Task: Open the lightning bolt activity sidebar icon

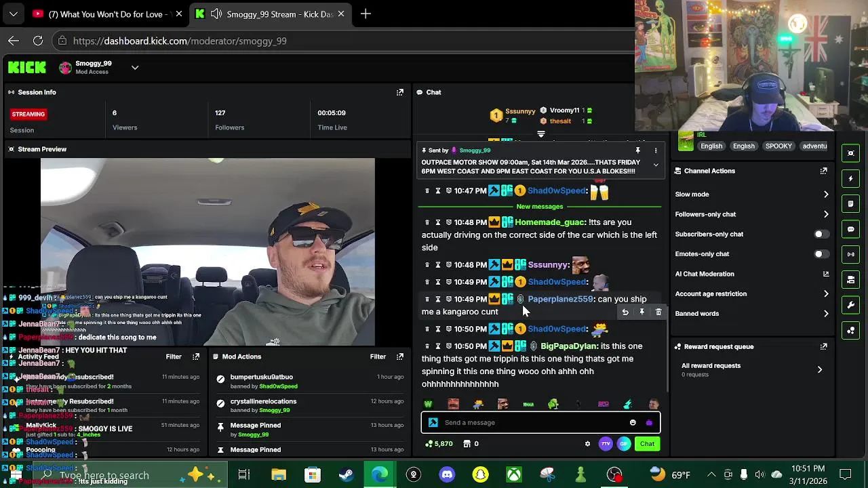Action: click(x=851, y=179)
